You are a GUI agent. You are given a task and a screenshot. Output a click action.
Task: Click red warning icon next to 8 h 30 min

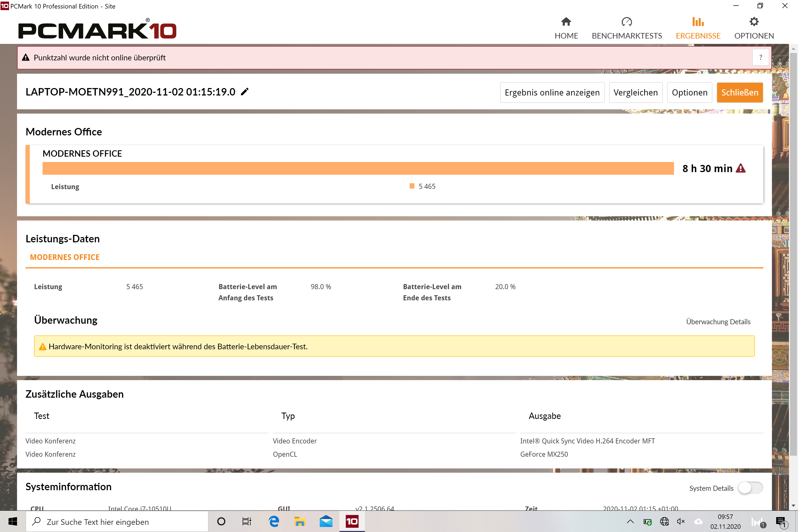[741, 168]
